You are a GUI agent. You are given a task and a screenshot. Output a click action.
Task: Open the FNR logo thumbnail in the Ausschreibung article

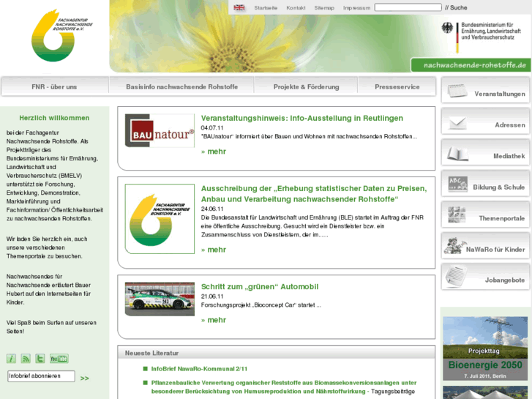click(160, 219)
